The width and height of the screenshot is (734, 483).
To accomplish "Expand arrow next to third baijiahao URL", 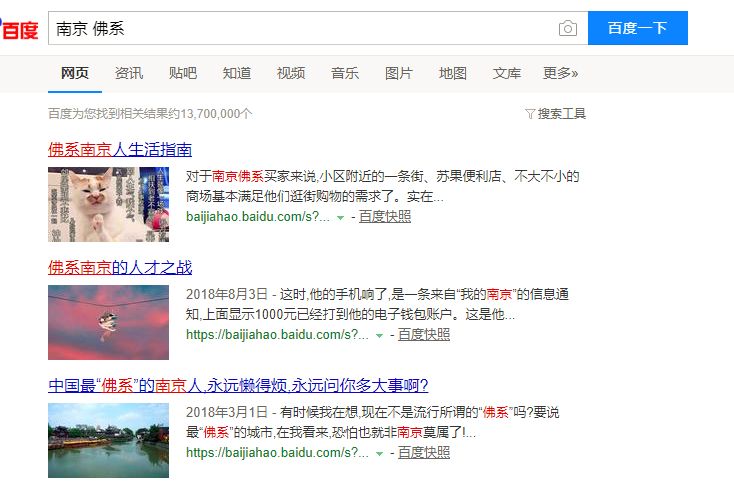I will click(x=380, y=454).
